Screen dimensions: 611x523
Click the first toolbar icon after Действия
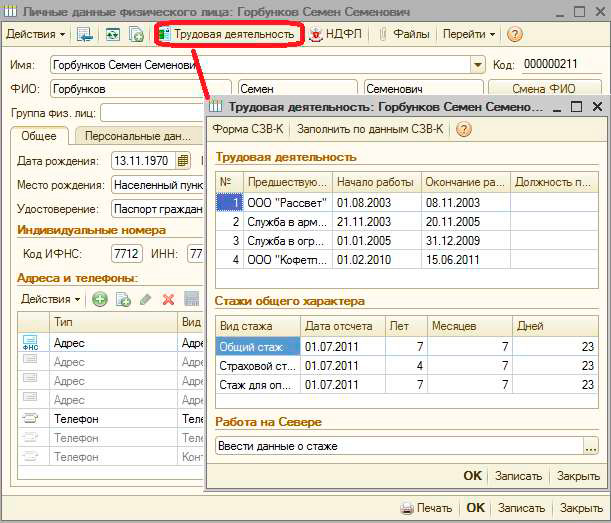(85, 34)
